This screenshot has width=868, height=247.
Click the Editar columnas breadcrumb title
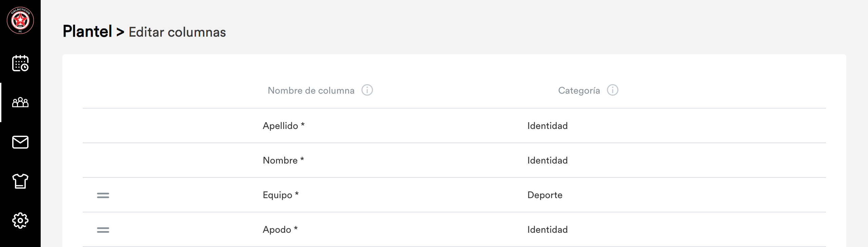point(177,32)
